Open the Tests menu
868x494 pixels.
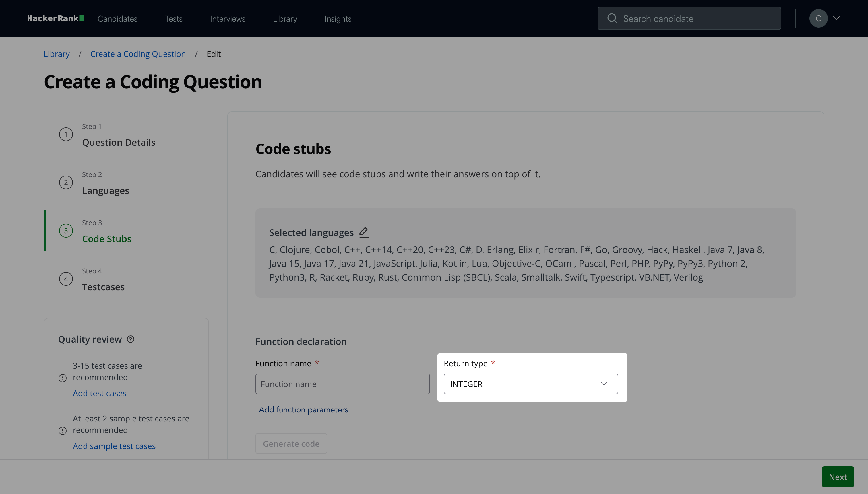tap(173, 19)
